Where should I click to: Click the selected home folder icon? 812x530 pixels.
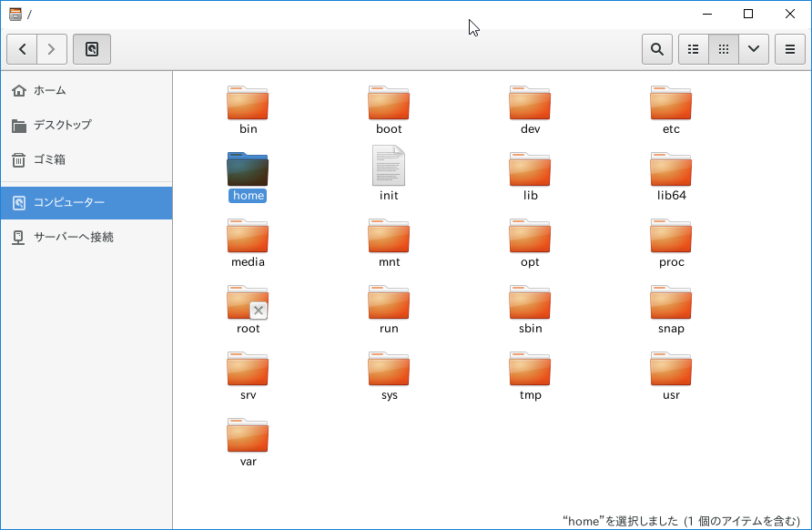tap(248, 168)
